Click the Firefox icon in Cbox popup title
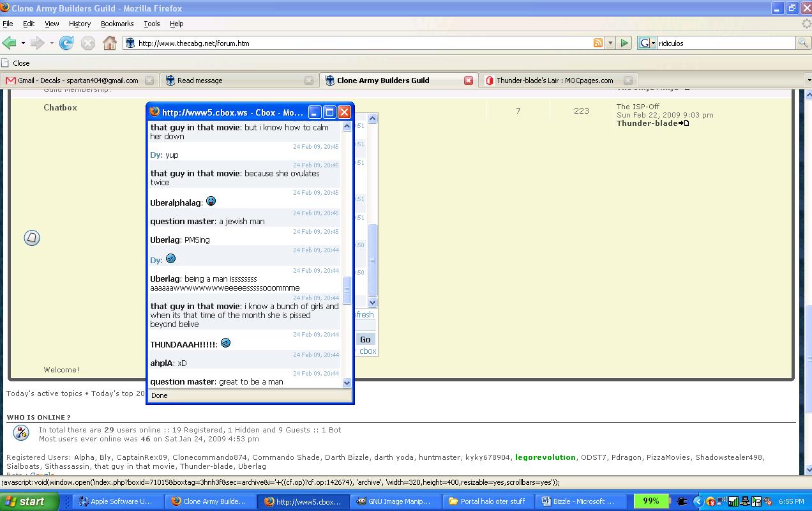 [154, 112]
